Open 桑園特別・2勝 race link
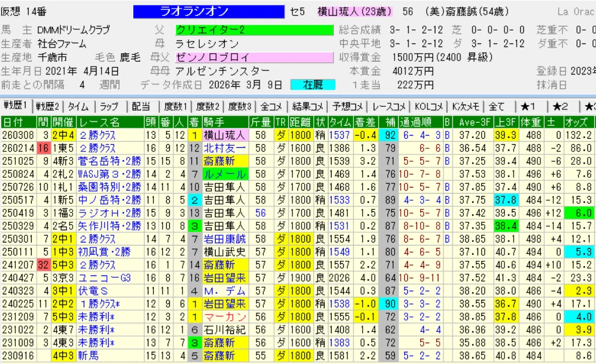596x364 pixels. click(x=109, y=187)
